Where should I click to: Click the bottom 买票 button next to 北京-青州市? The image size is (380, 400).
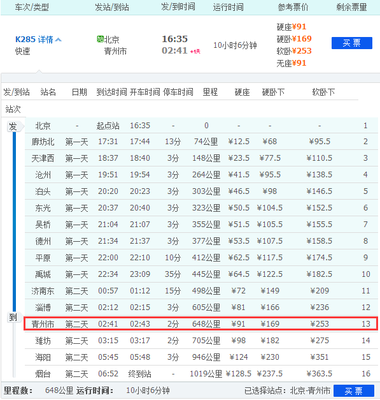[354, 391]
